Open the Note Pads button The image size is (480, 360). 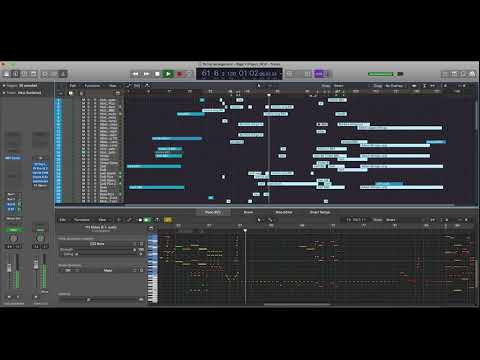tap(454, 74)
